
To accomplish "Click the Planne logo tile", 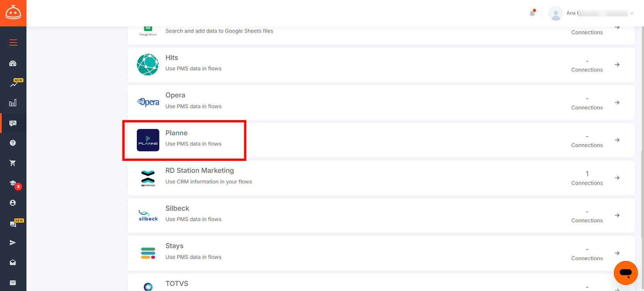I will (x=148, y=140).
